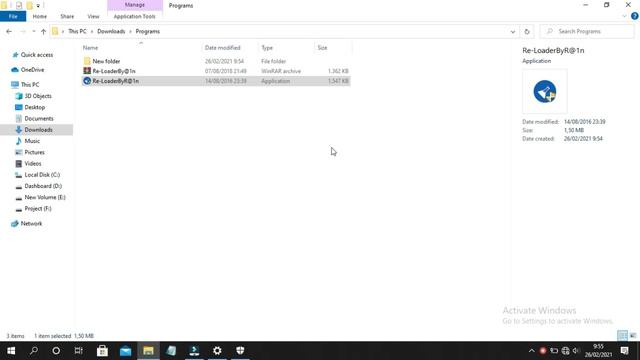Screen dimensions: 640x360
Task: Open the Windows Start menu
Action: pos(11,351)
